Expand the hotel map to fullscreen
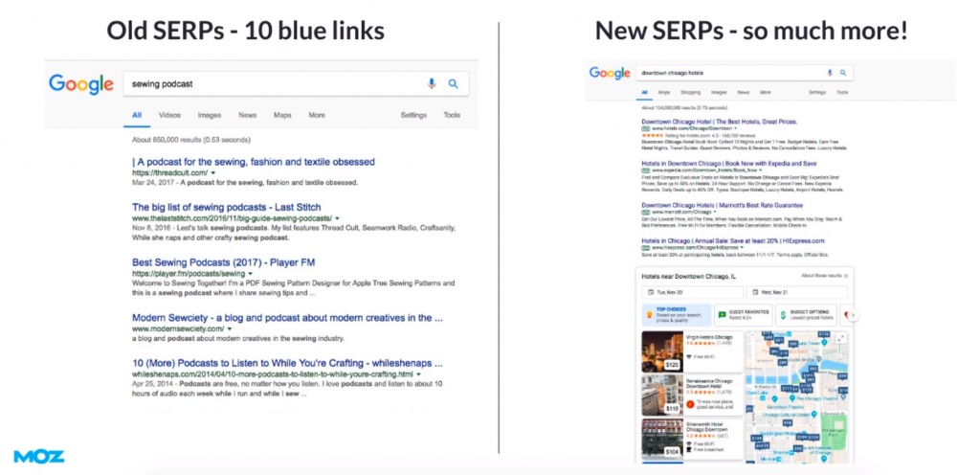Screen dimensions: 980x475 [x=842, y=338]
